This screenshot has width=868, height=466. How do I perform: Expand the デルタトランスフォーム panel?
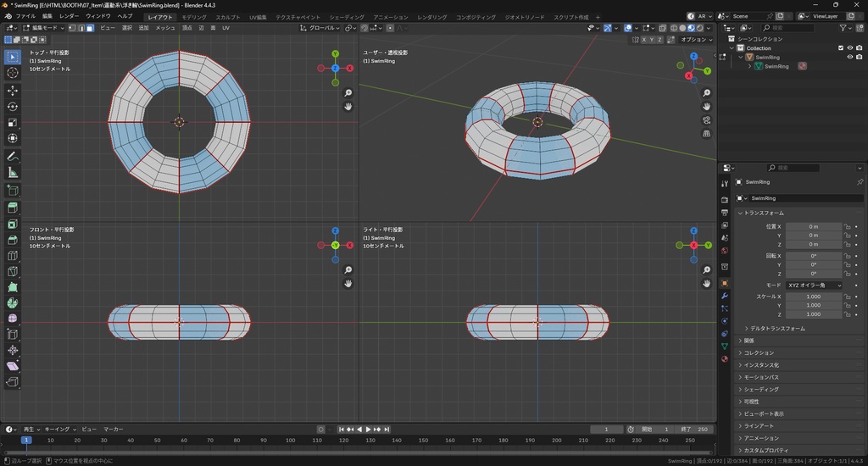point(776,328)
